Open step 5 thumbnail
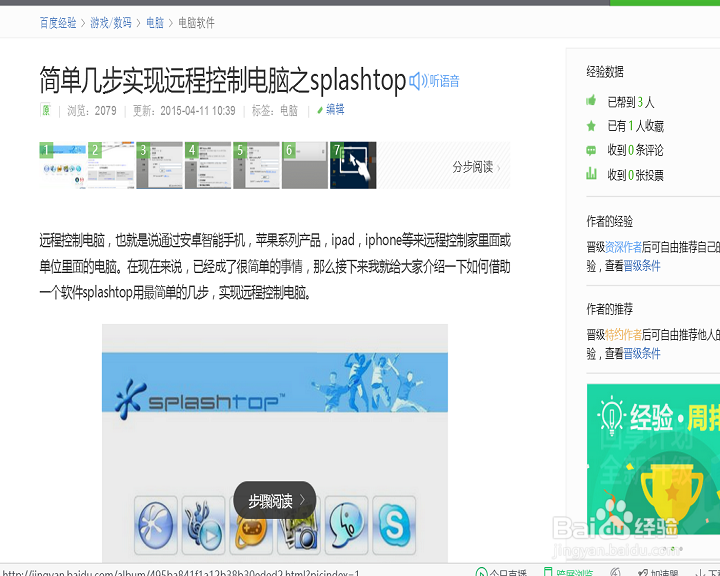This screenshot has height=576, width=720. coord(256,165)
